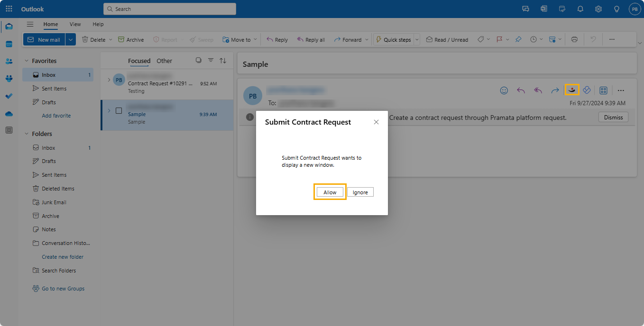
Task: Click the reply all icon in message header
Action: 538,91
